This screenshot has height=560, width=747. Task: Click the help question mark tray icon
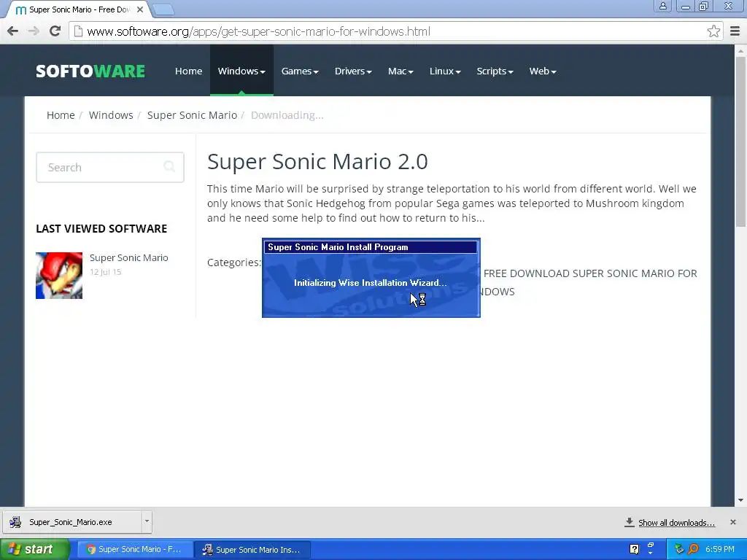634,549
